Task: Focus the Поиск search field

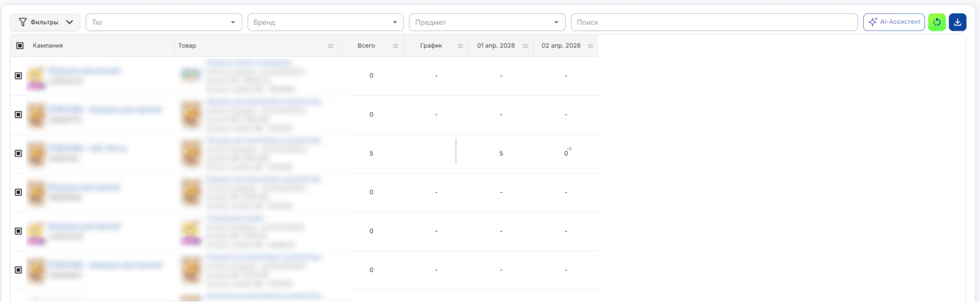Action: [714, 22]
